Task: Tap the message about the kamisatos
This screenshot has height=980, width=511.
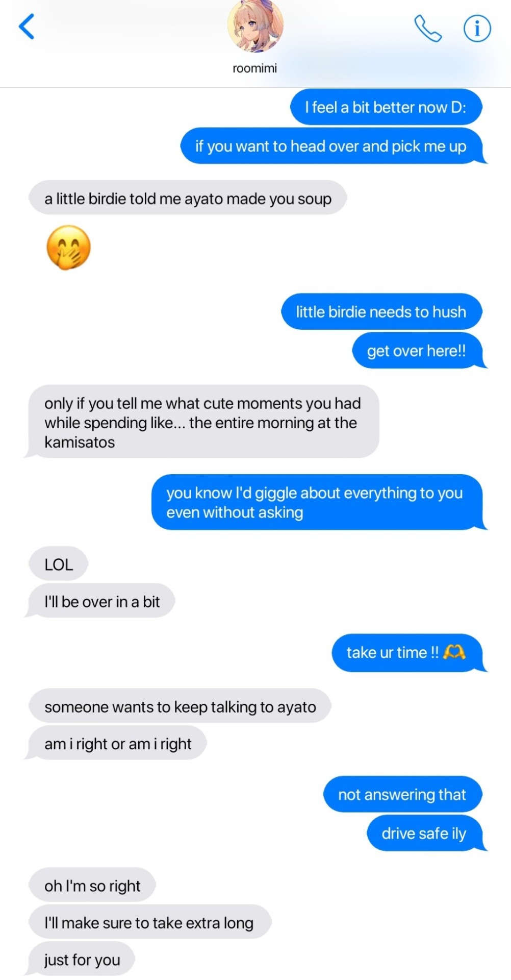Action: 202,422
